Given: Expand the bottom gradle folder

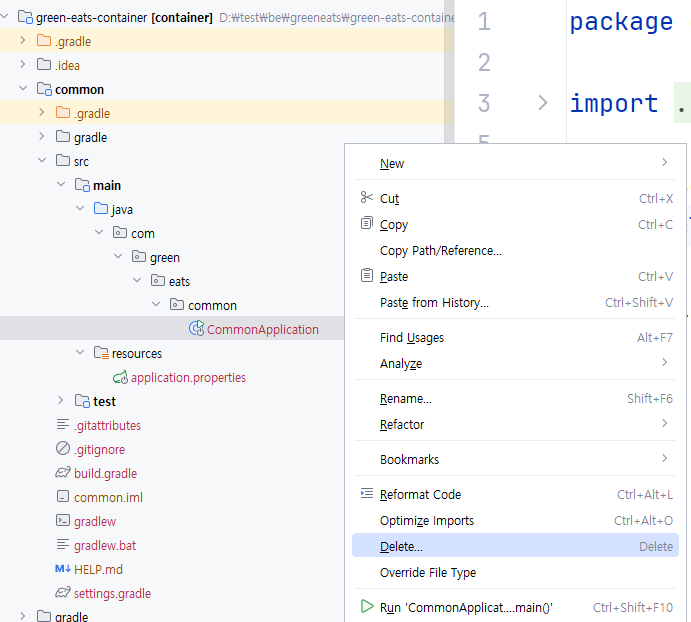Looking at the screenshot, I should pyautogui.click(x=23, y=616).
